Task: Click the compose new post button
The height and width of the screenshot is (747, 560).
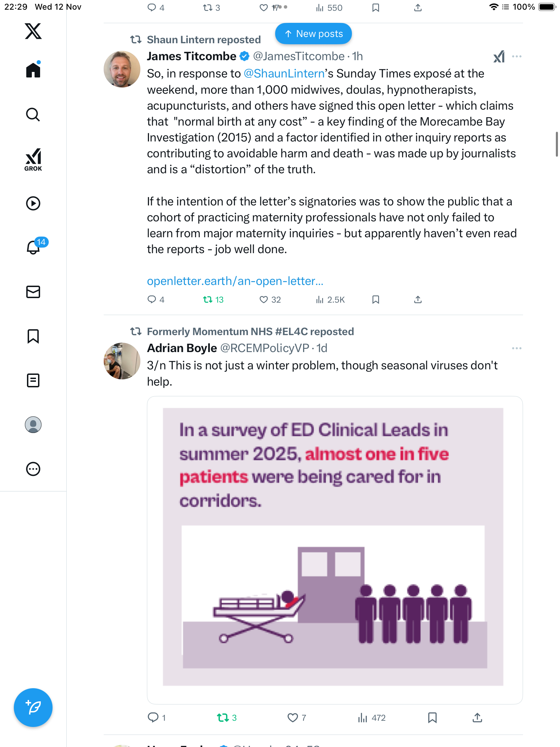Action: (x=33, y=708)
